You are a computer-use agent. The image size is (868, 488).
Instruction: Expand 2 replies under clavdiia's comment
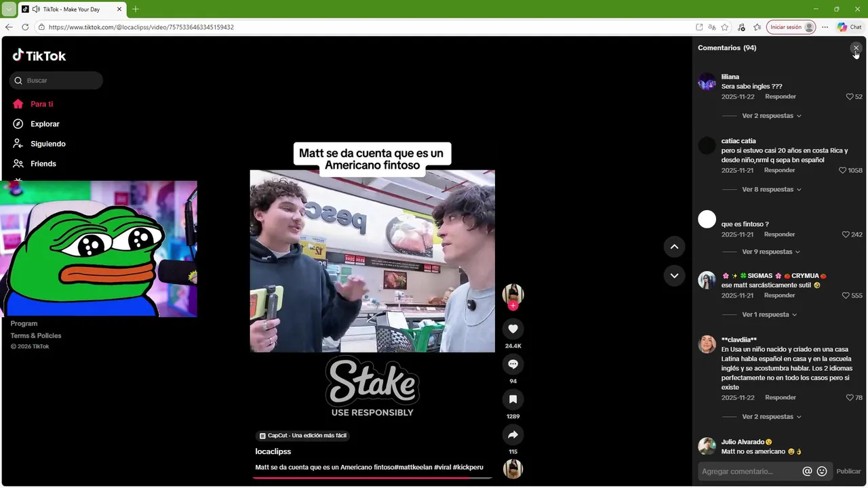pyautogui.click(x=771, y=417)
